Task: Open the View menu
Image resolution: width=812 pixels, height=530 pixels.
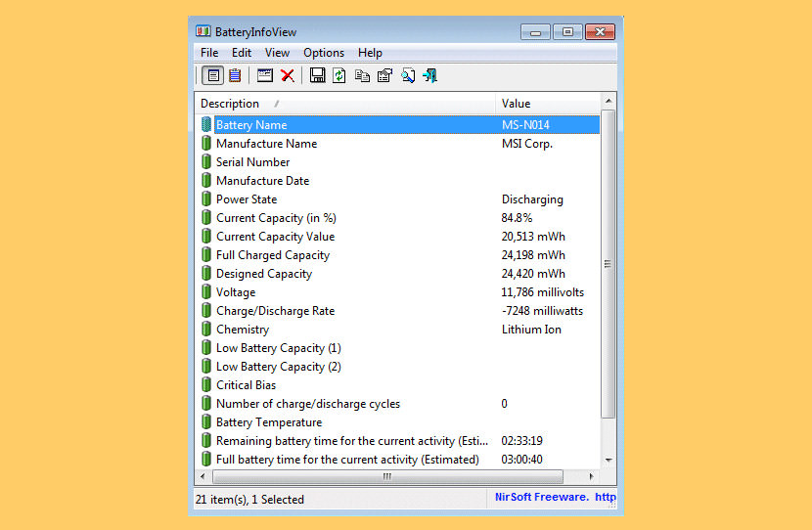Action: coord(277,53)
